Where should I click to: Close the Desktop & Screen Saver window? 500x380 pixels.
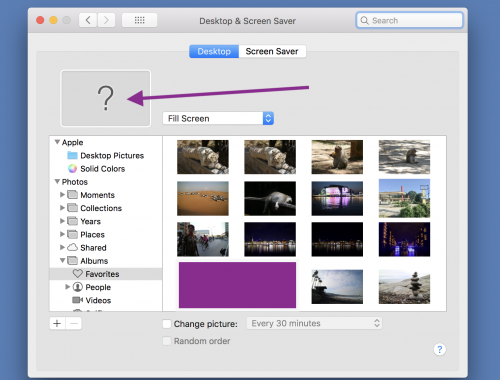(x=40, y=20)
